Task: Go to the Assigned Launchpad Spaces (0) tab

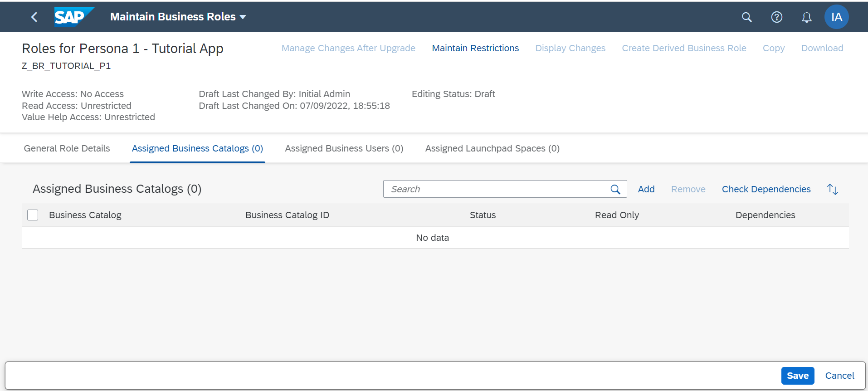Action: tap(492, 148)
